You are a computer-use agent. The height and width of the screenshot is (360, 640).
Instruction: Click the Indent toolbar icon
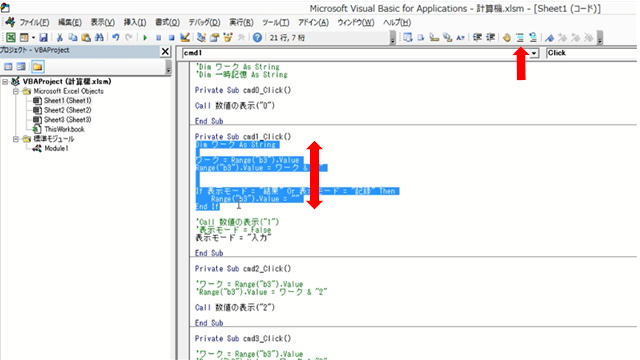coord(477,38)
